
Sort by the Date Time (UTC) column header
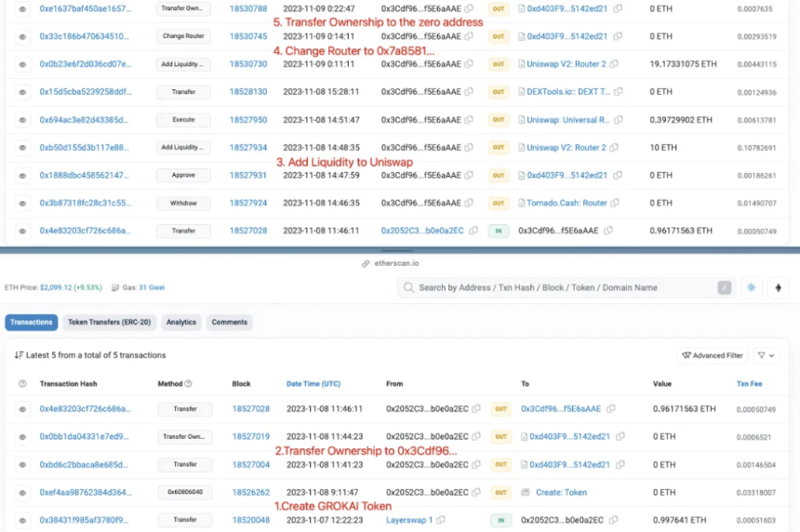(313, 383)
